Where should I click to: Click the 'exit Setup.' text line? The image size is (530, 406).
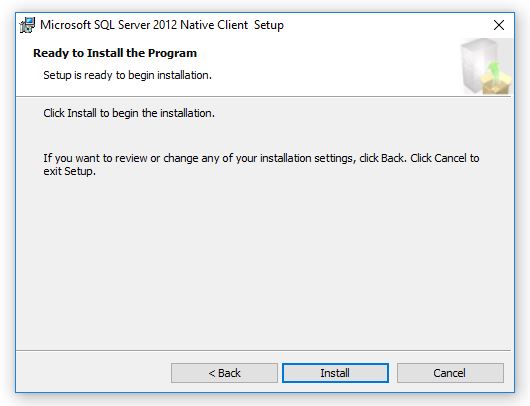pyautogui.click(x=69, y=171)
